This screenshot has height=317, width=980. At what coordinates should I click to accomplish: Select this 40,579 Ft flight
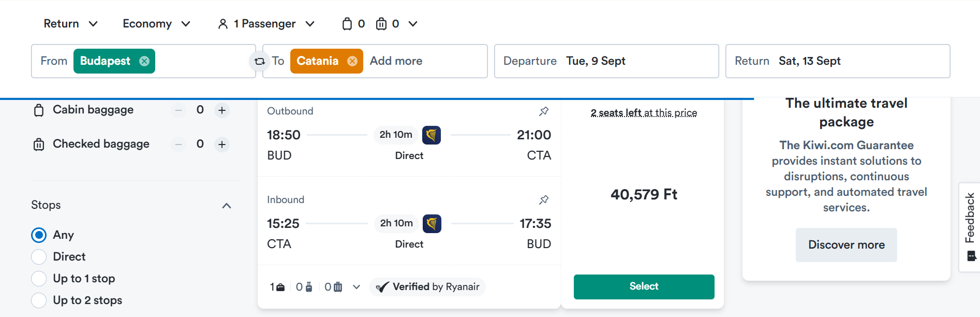(x=644, y=287)
